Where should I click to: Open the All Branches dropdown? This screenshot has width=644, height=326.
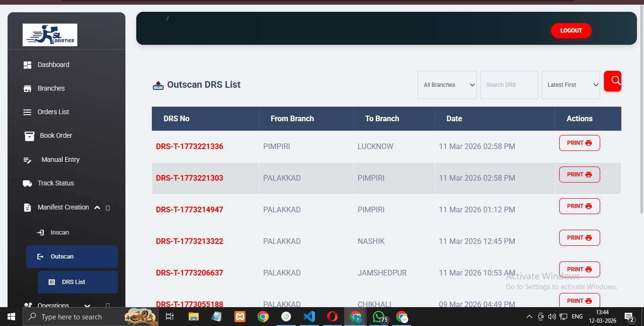coord(447,85)
